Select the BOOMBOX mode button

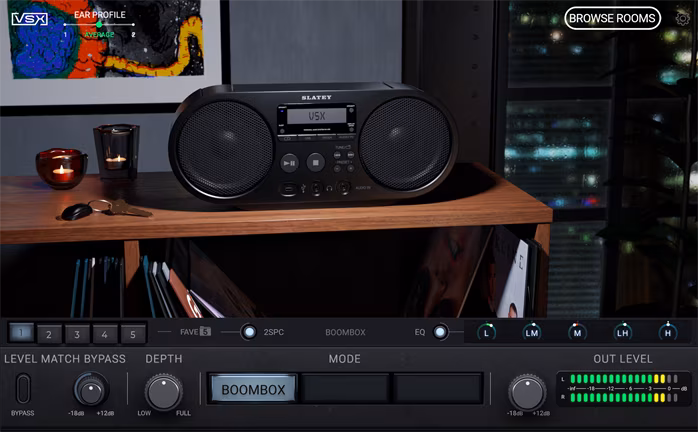point(252,389)
